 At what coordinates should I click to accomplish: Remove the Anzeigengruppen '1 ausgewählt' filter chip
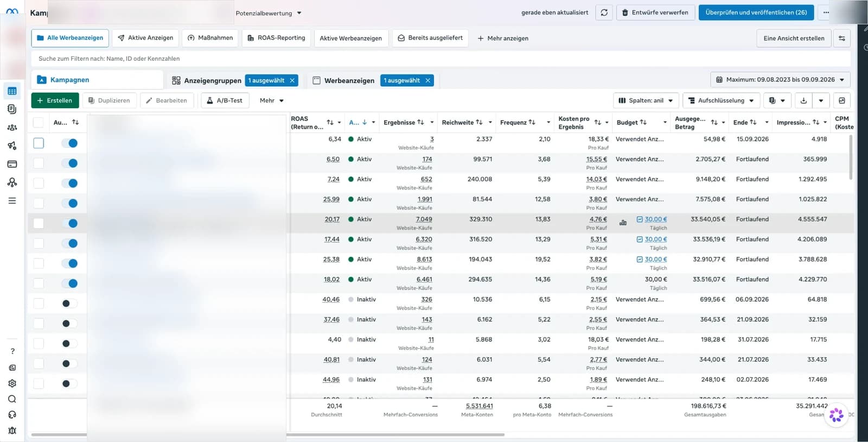pyautogui.click(x=292, y=80)
